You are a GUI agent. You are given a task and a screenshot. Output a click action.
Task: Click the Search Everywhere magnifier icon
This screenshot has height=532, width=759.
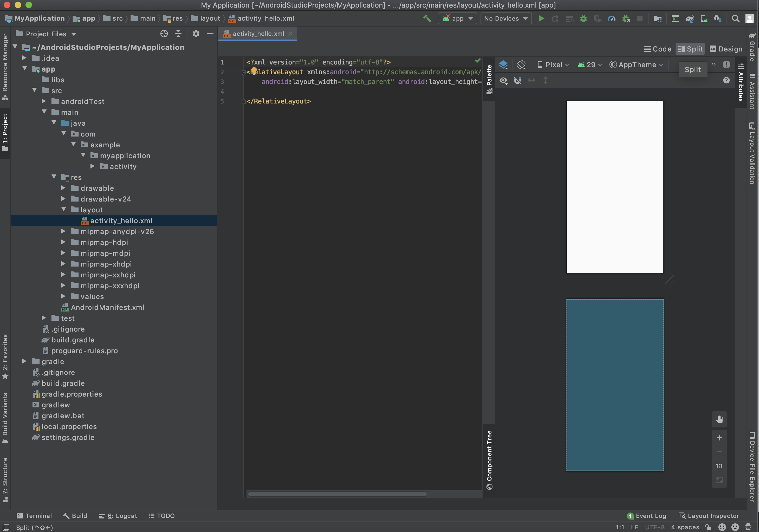click(x=735, y=18)
